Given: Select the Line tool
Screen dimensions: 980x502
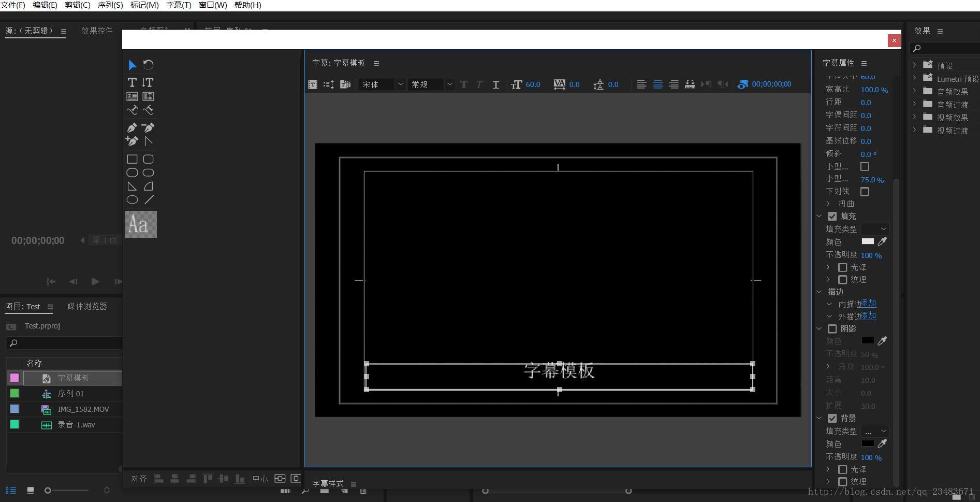Looking at the screenshot, I should click(149, 200).
